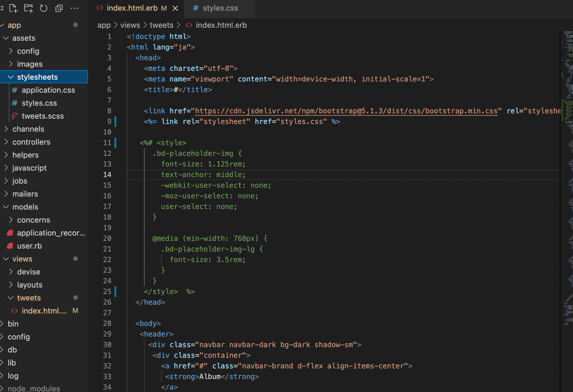Place cursor on the title tag line
The width and height of the screenshot is (573, 392).
[x=178, y=90]
